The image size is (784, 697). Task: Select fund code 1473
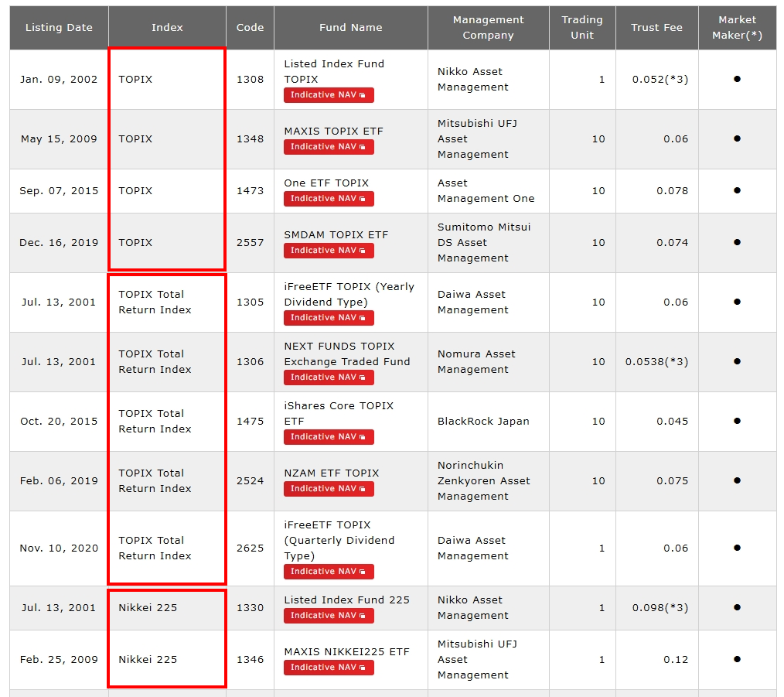click(x=250, y=191)
